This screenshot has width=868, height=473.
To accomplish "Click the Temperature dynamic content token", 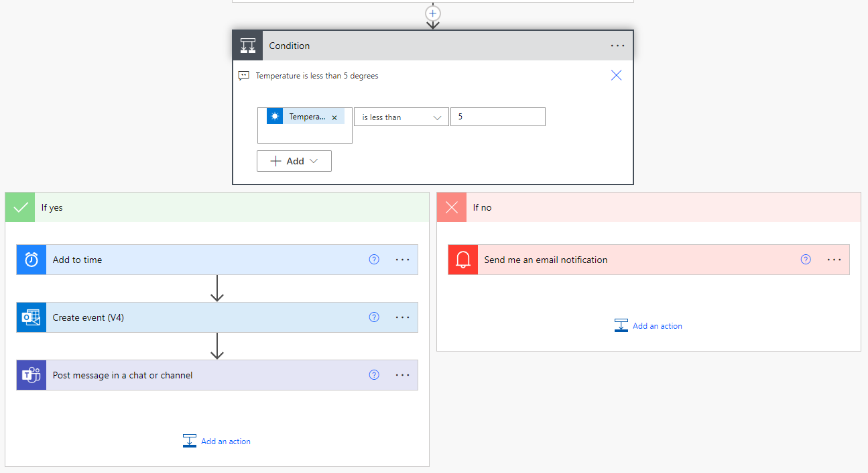I will 306,116.
